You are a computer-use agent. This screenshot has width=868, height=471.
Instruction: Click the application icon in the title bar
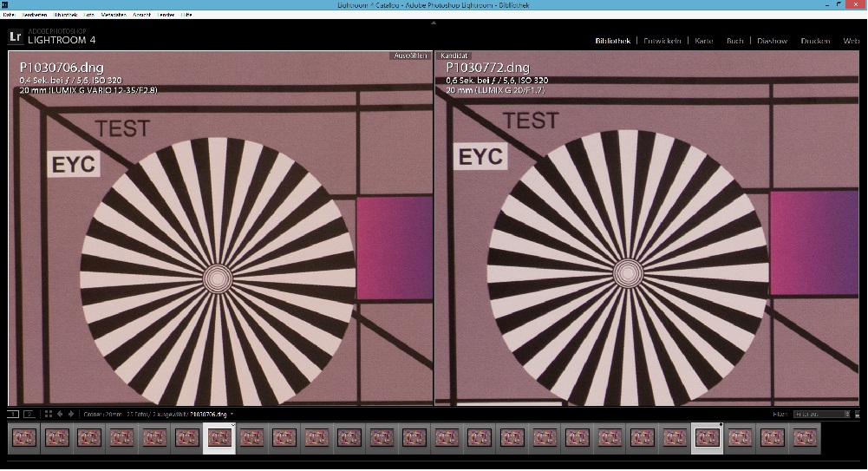coord(5,5)
